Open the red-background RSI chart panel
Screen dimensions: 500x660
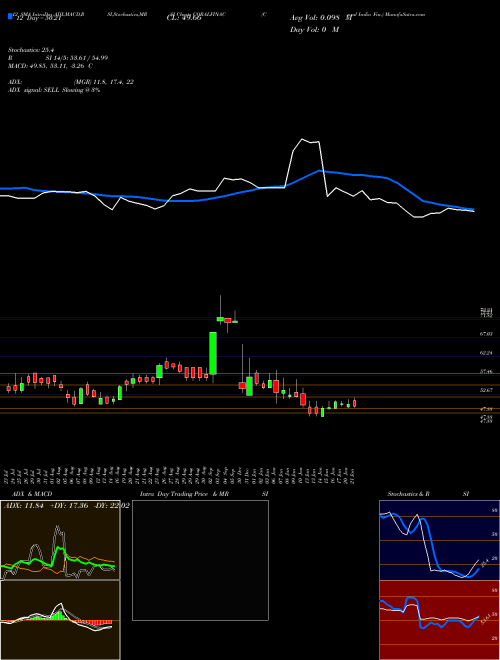tap(439, 620)
